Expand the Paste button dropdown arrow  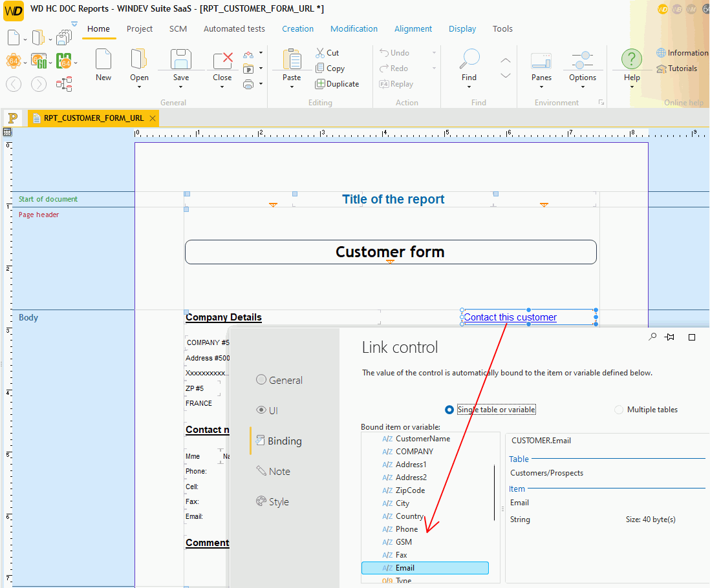click(292, 87)
